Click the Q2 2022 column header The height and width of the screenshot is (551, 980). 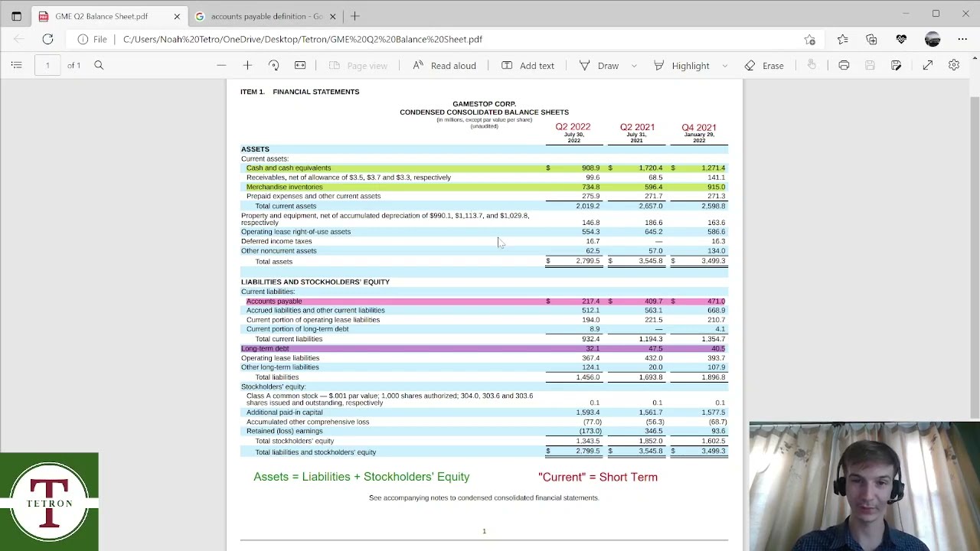coord(573,127)
